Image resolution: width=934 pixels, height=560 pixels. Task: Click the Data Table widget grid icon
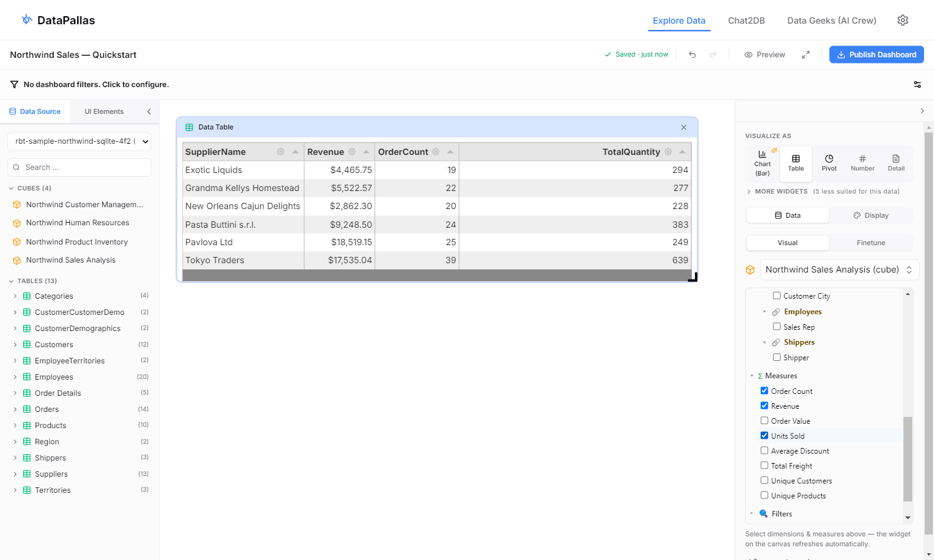(189, 127)
